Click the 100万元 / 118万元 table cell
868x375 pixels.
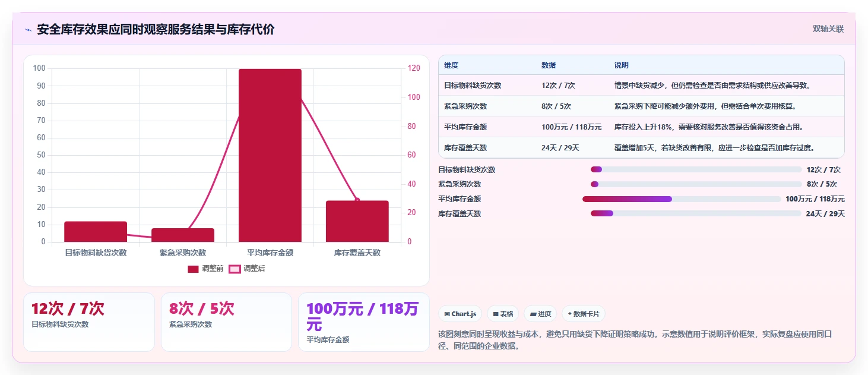click(x=571, y=127)
